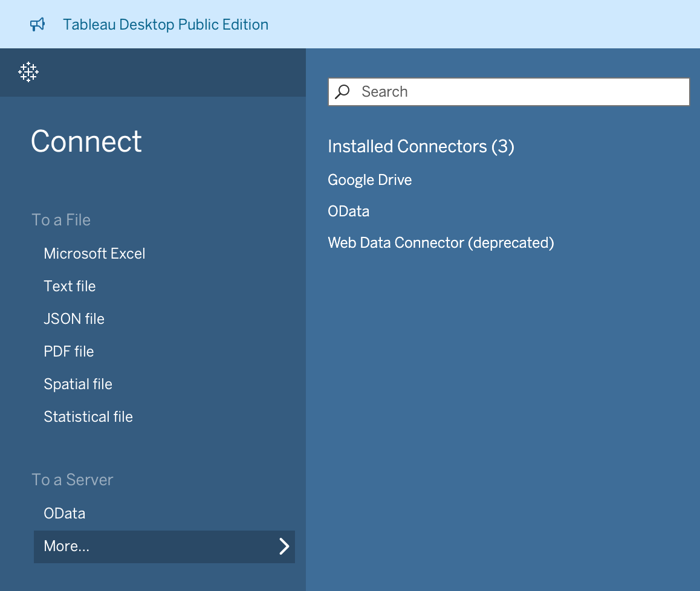Choose OData from Installed Connectors list
The width and height of the screenshot is (700, 591).
(x=349, y=211)
